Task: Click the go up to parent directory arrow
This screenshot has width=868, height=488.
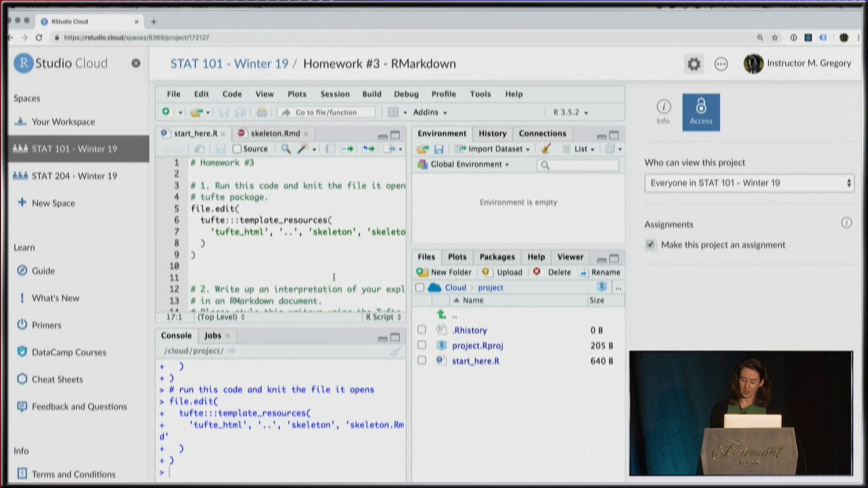Action: point(442,314)
